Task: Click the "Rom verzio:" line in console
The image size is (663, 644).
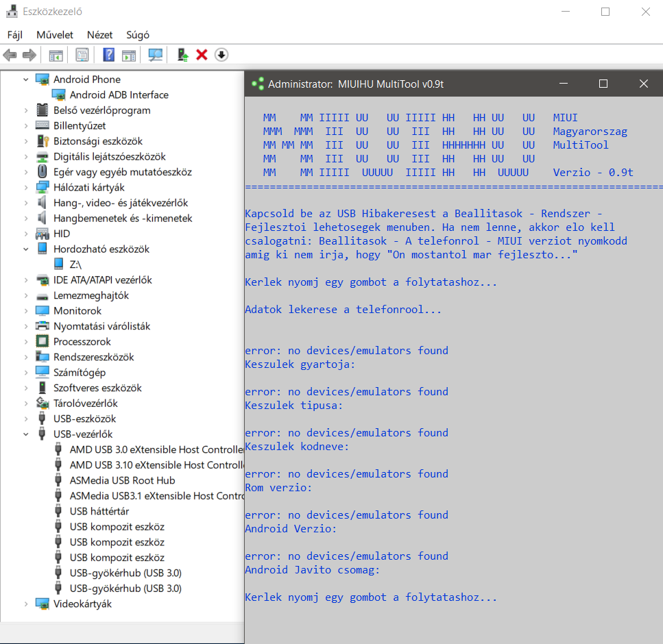Action: pos(278,488)
